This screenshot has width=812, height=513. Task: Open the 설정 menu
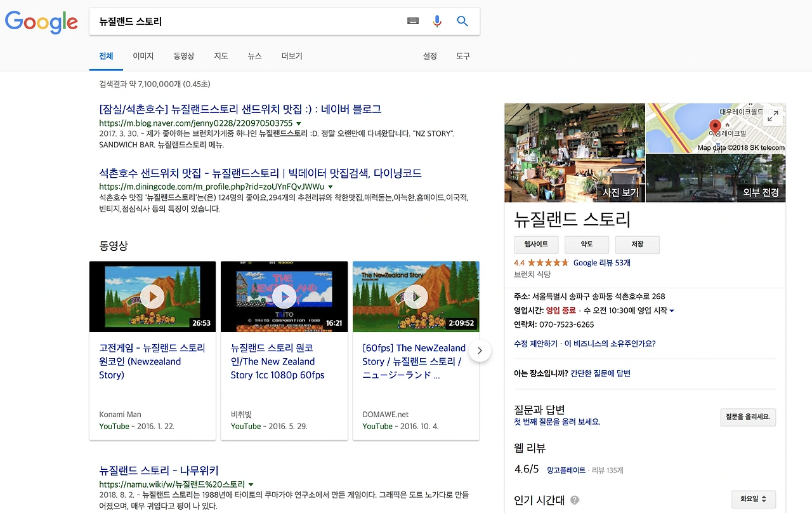[x=430, y=56]
